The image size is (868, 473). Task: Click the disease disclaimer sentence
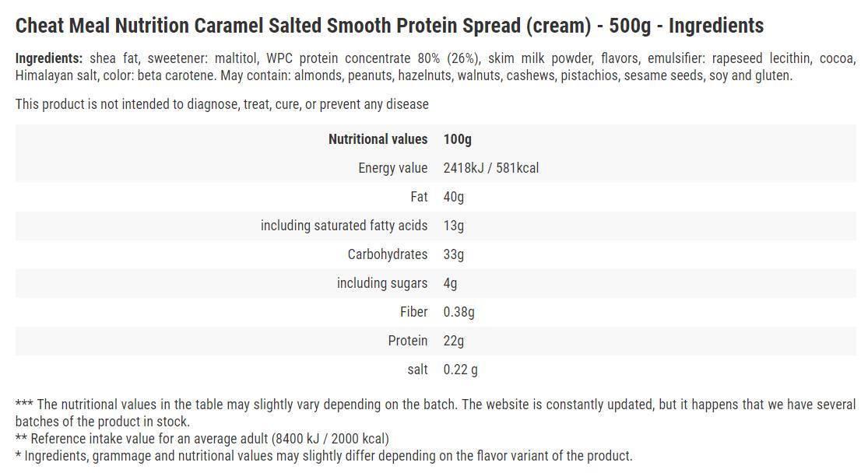pos(222,104)
